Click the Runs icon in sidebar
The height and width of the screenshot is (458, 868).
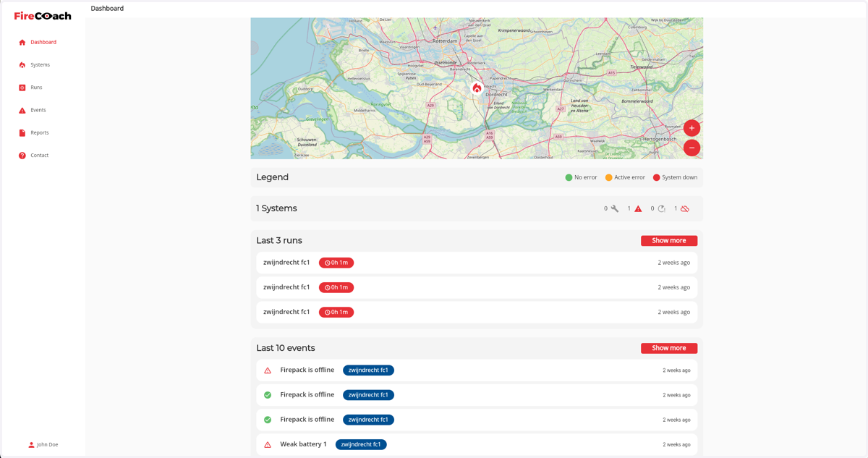22,88
